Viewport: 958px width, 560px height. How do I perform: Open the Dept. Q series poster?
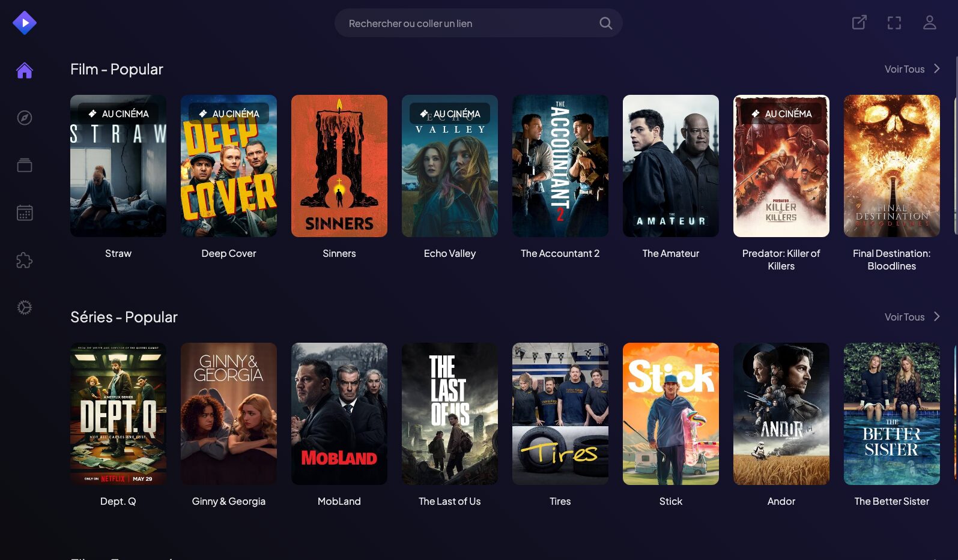[x=118, y=414]
